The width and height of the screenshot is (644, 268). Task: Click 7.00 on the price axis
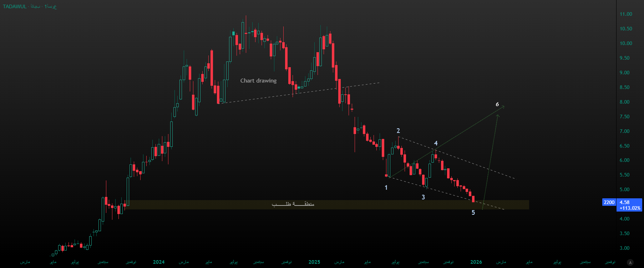[x=624, y=131]
